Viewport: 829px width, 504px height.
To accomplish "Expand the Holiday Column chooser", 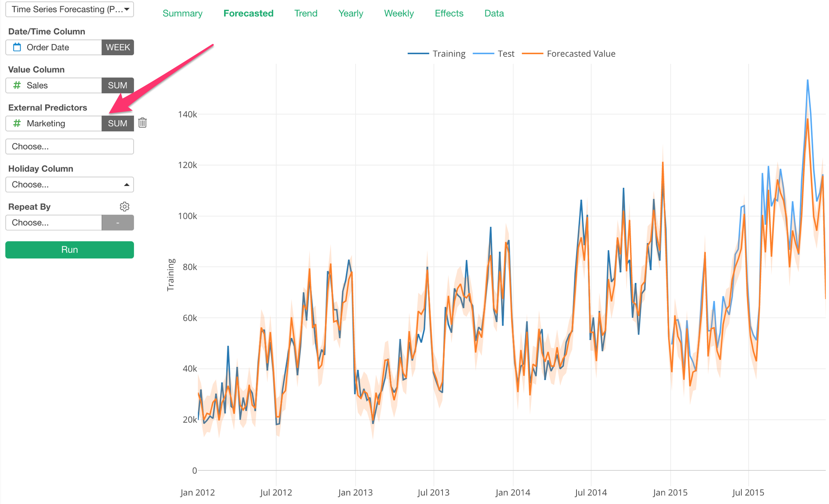I will pos(69,185).
